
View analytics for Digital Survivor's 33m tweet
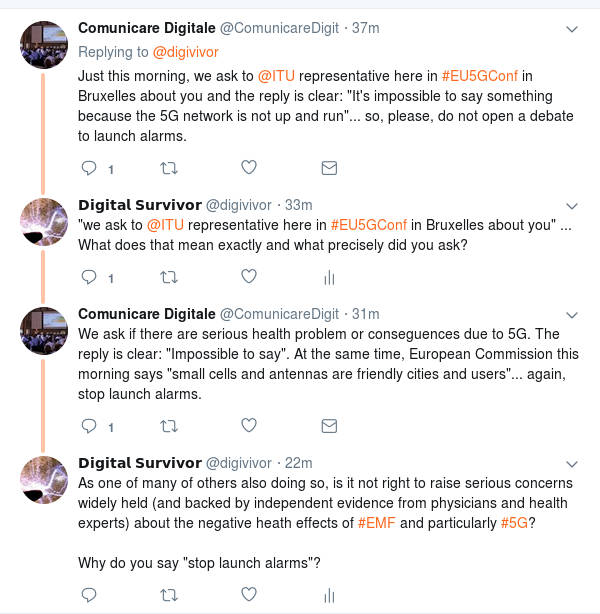pyautogui.click(x=328, y=277)
